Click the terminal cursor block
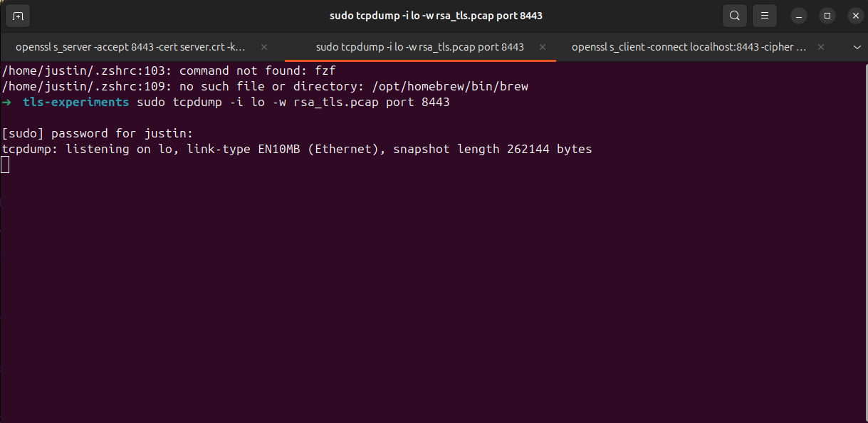This screenshot has height=423, width=868. coord(5,165)
